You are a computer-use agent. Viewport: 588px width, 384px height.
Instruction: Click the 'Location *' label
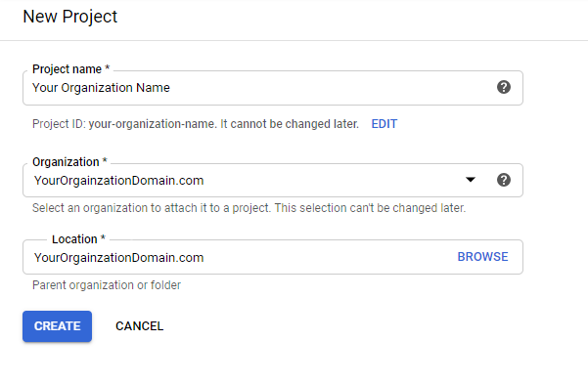pyautogui.click(x=78, y=239)
